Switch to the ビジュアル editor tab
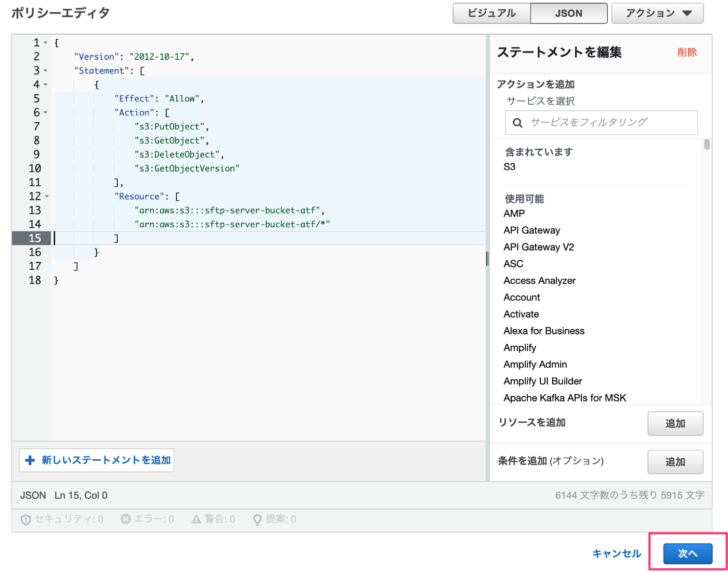This screenshot has height=572, width=728. 491,13
